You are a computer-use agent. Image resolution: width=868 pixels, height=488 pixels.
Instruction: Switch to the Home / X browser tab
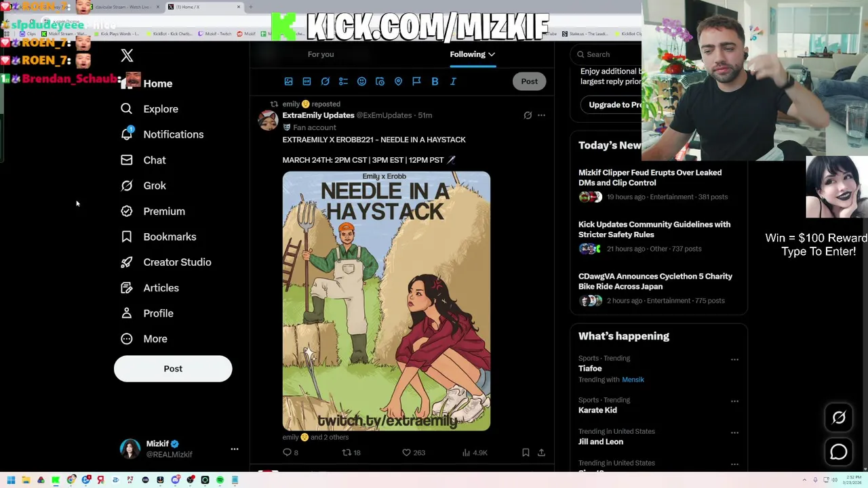point(203,7)
